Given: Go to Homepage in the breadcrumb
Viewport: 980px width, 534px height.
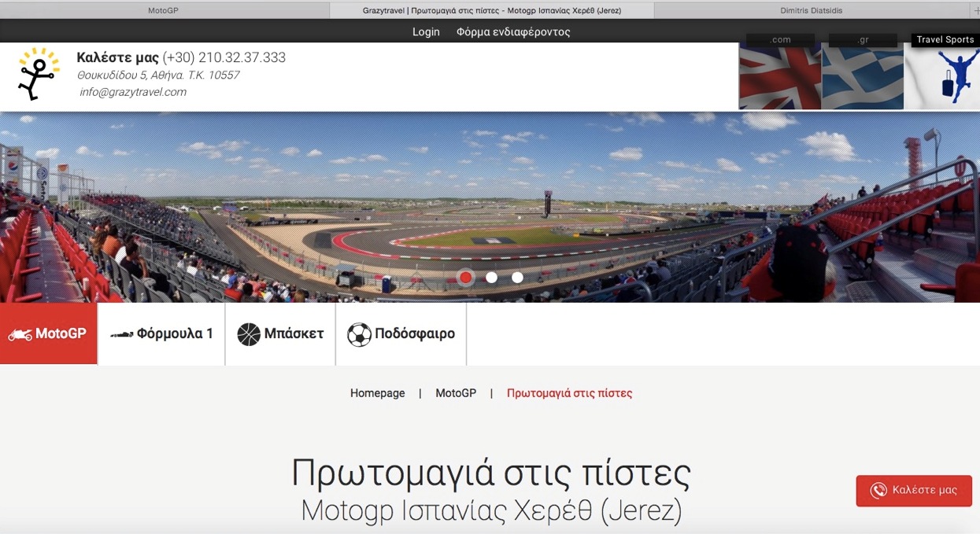Looking at the screenshot, I should click(378, 393).
